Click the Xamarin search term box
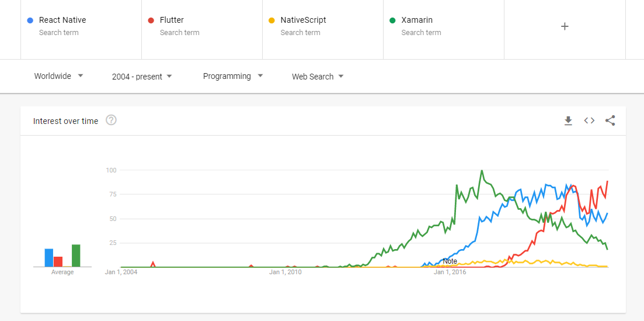Viewport: 644px width, 321px height. [x=417, y=20]
